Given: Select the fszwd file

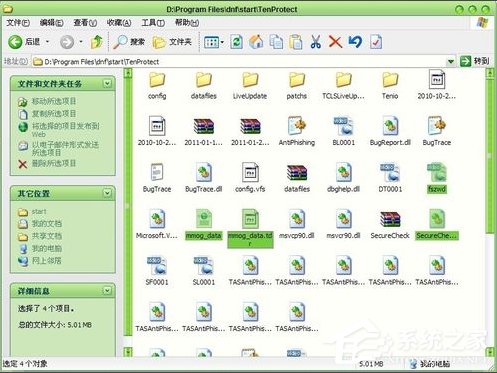Looking at the screenshot, I should [437, 178].
